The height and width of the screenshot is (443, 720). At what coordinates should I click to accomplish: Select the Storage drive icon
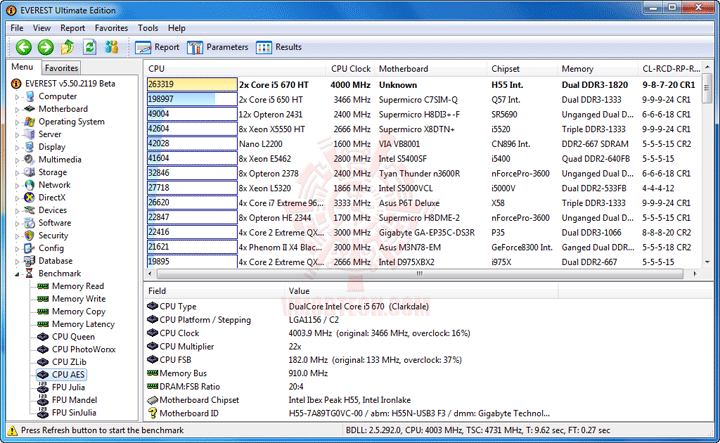point(30,172)
